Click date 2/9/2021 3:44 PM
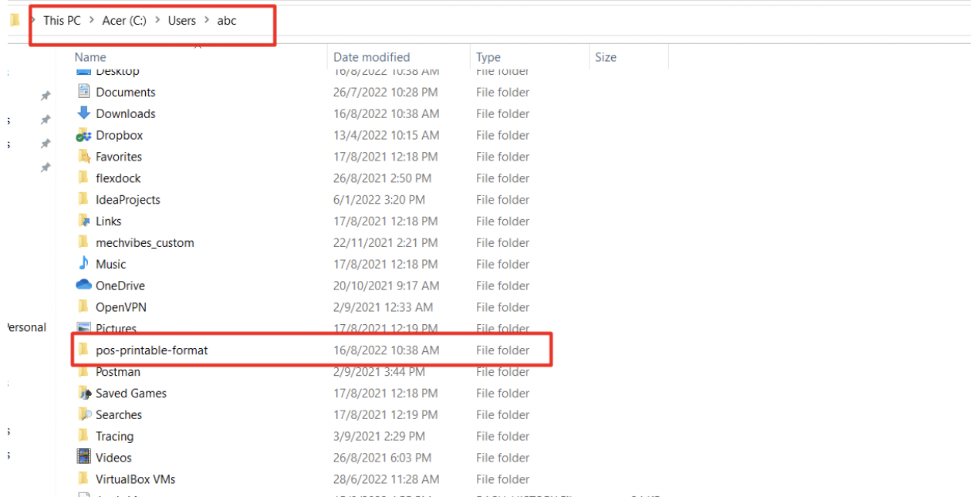The height and width of the screenshot is (497, 980). point(379,372)
